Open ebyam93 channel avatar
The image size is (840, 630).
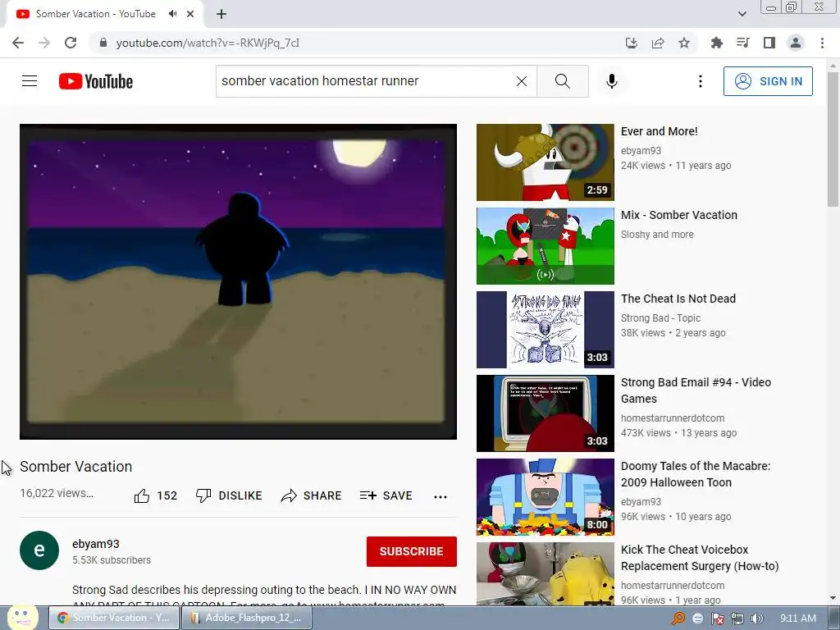[x=39, y=550]
